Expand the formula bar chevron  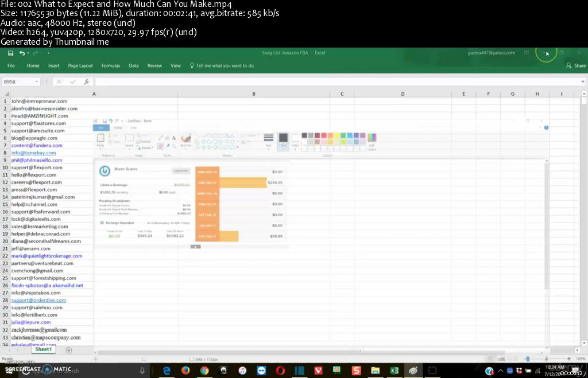582,81
